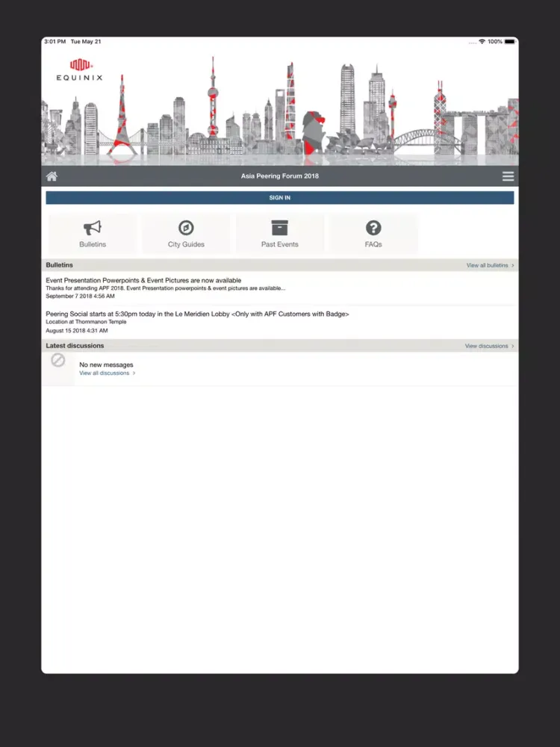Go to the home screen icon

click(52, 176)
